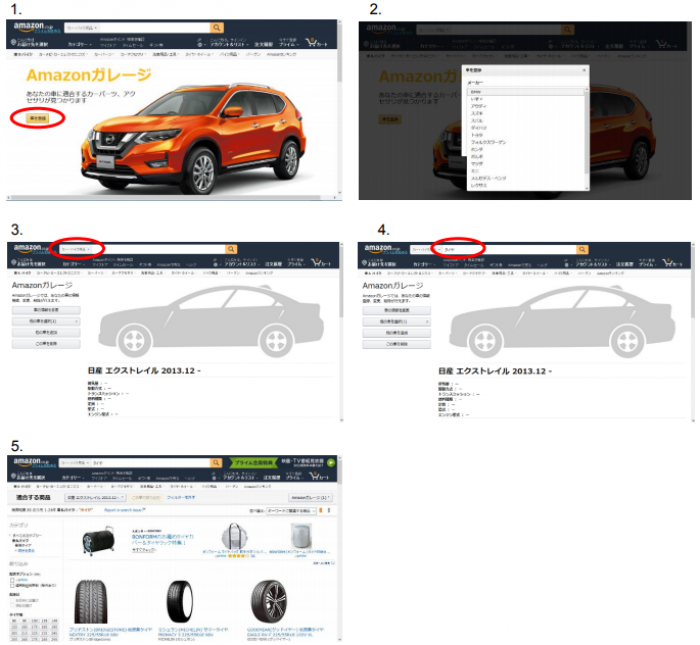Viewport: 700px width, 645px height.
Task: Choose BMW in the screenshot 2 maker list
Action: tap(476, 91)
